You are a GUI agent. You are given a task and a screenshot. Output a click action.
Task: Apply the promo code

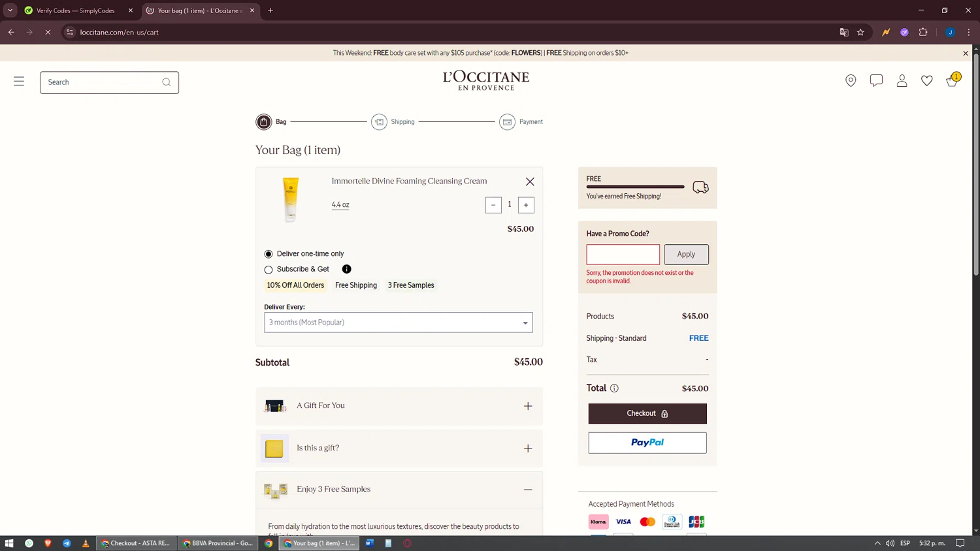(686, 255)
